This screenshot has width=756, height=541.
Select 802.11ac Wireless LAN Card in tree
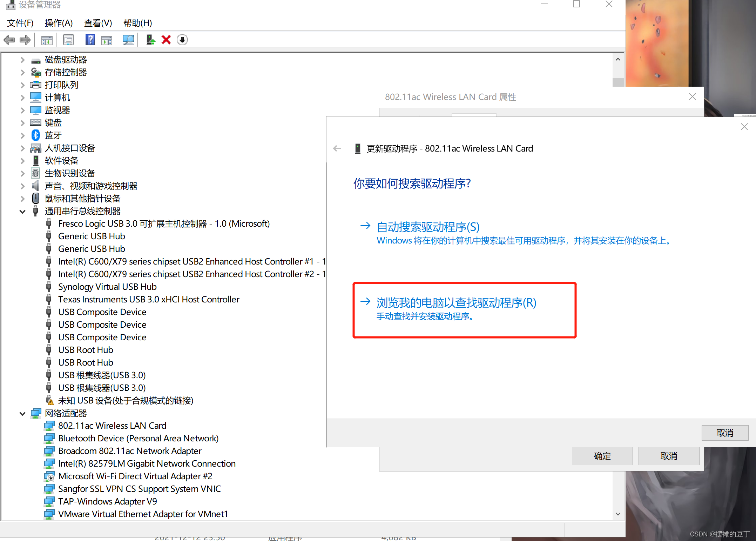(x=112, y=426)
